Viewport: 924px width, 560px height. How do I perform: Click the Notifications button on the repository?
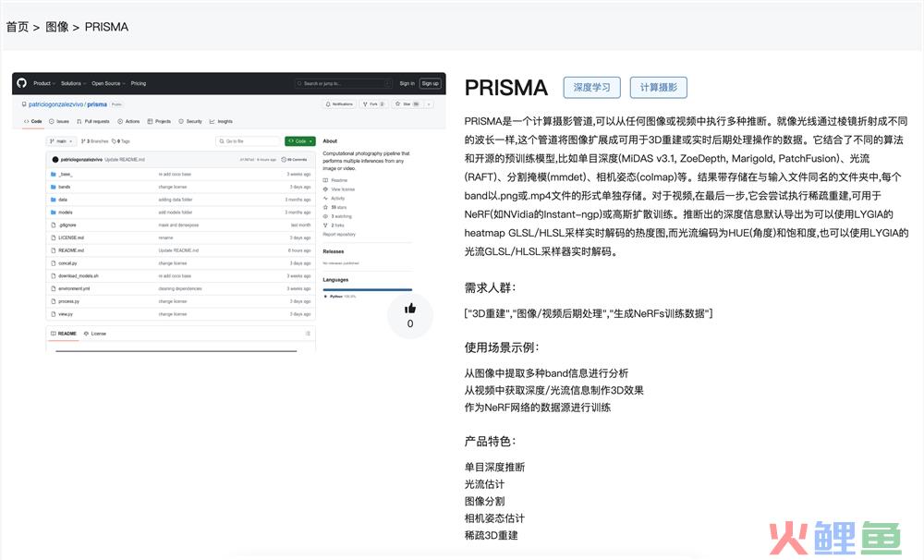(339, 104)
